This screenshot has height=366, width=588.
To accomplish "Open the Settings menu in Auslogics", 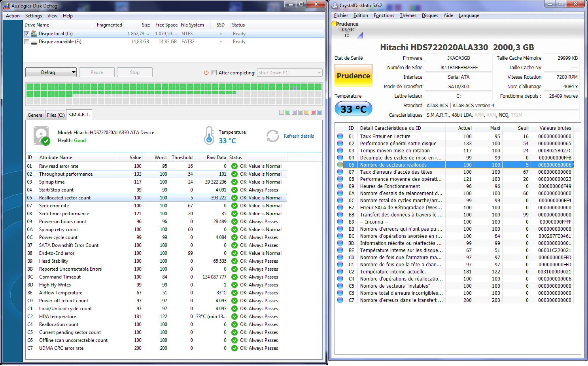I will [33, 16].
